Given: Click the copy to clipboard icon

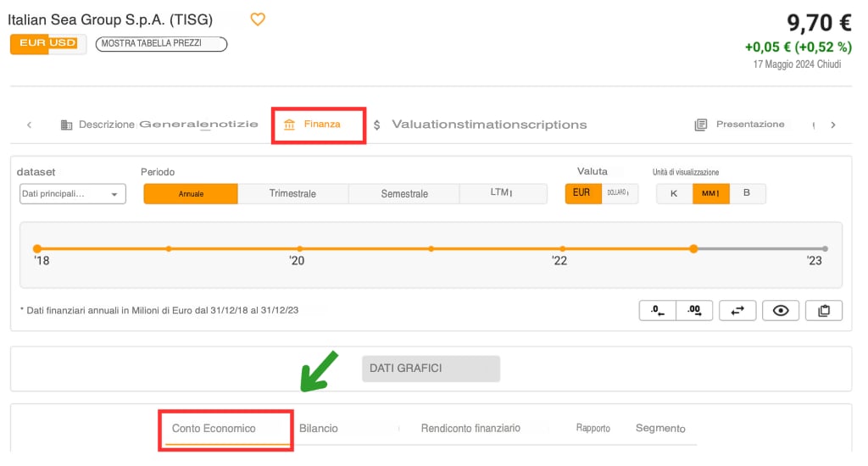Looking at the screenshot, I should tap(824, 311).
